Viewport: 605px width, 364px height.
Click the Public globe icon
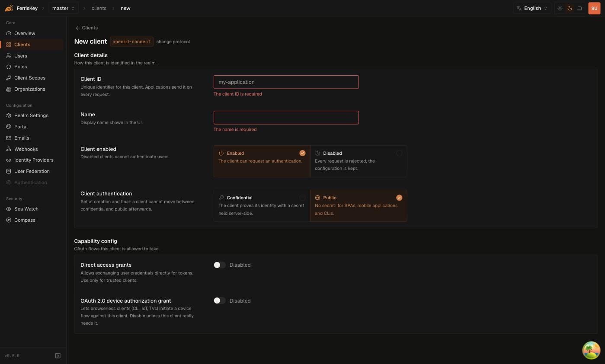317,198
